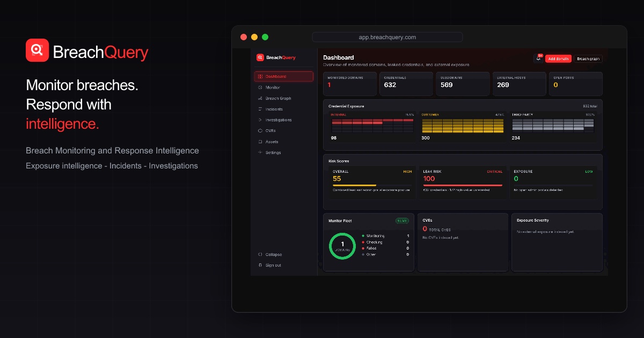Open the Assets icon in sidebar

coord(260,142)
